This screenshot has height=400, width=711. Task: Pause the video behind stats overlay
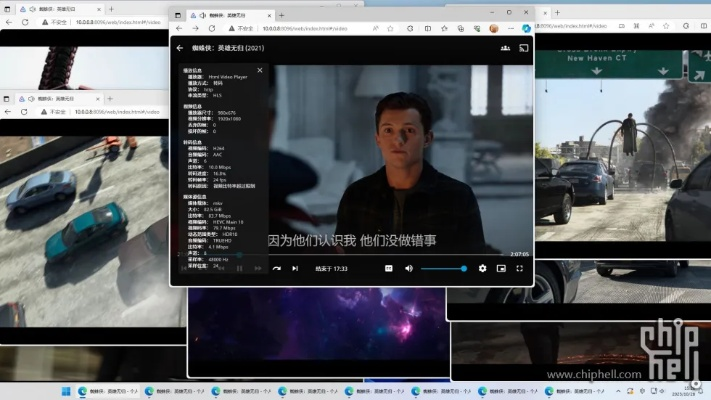click(x=239, y=268)
